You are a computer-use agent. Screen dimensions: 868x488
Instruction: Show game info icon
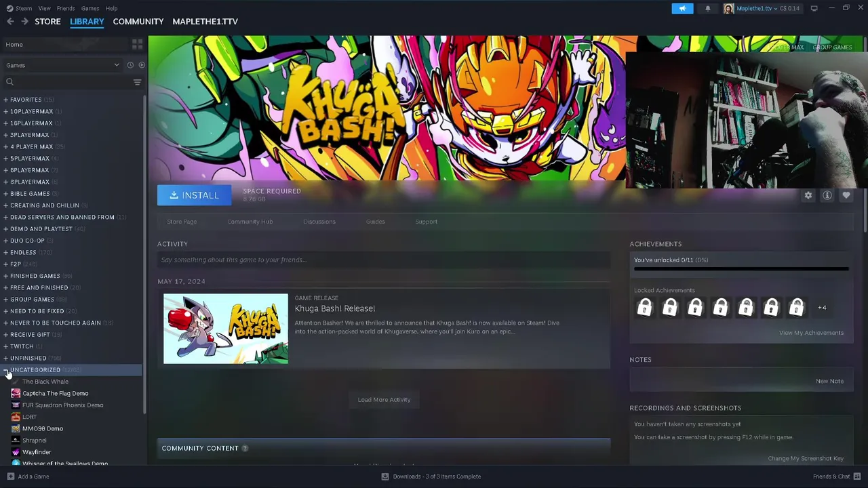click(827, 195)
